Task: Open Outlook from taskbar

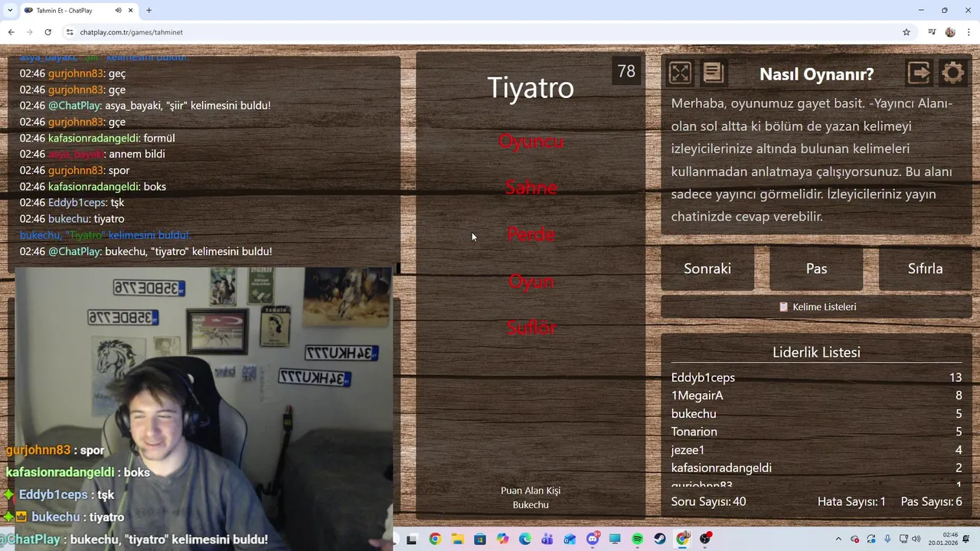Action: point(570,540)
